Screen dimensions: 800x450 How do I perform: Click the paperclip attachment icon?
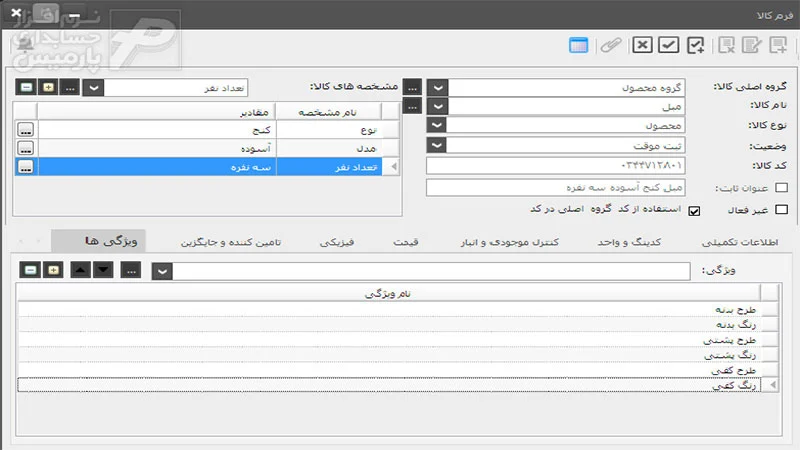tap(610, 45)
